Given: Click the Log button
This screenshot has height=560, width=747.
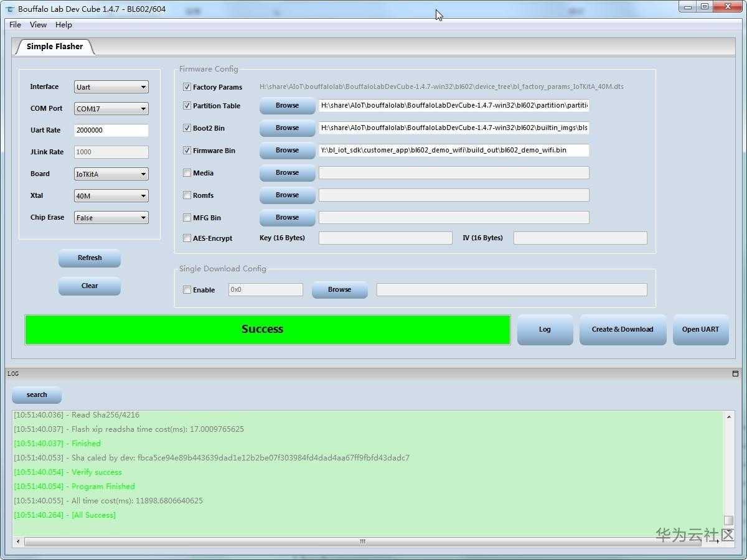Looking at the screenshot, I should click(545, 330).
